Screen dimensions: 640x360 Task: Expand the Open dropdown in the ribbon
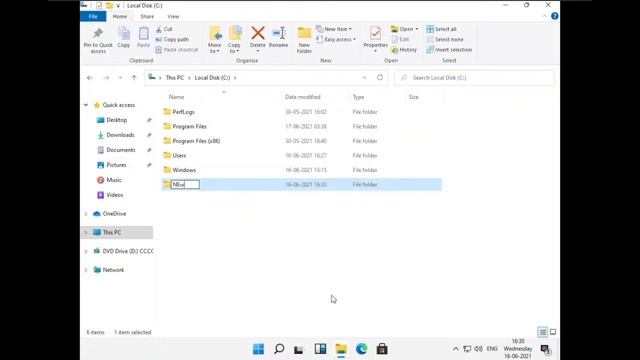tap(404, 29)
